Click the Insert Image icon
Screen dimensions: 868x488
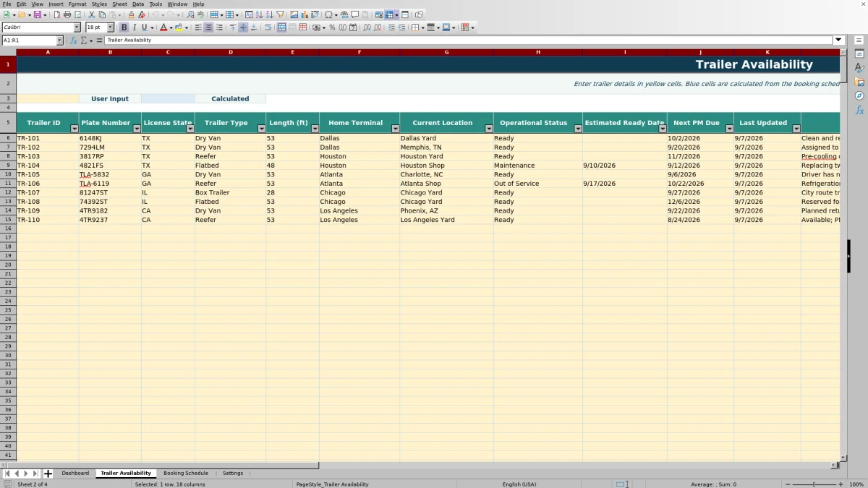(294, 14)
